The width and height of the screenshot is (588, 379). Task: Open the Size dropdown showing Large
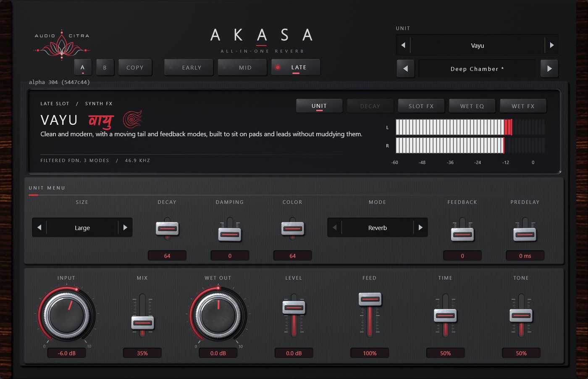(82, 228)
